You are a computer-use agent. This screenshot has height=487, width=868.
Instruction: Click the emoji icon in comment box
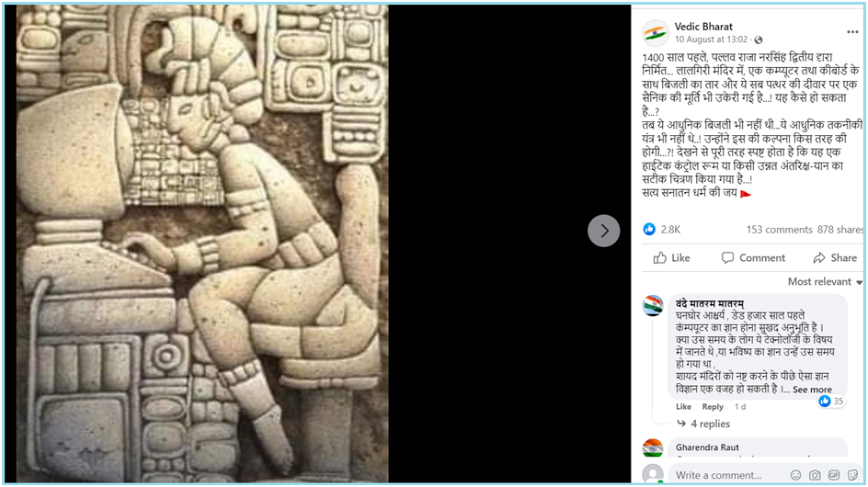pos(795,475)
